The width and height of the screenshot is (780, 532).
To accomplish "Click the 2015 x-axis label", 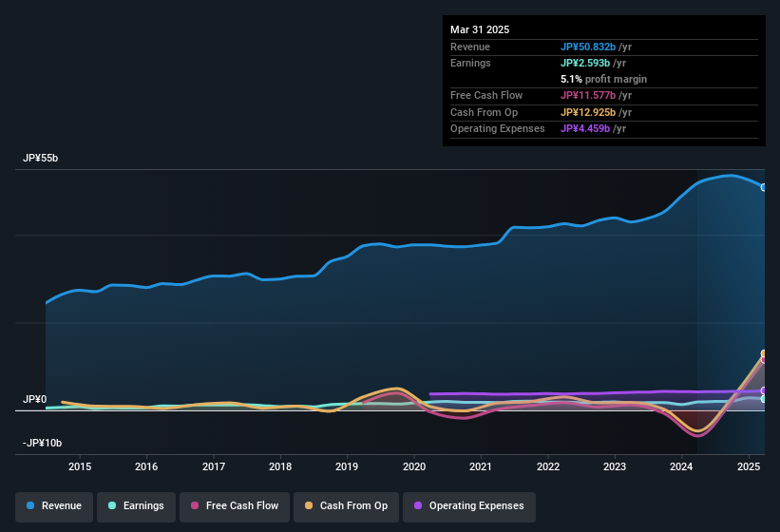I will (x=80, y=466).
